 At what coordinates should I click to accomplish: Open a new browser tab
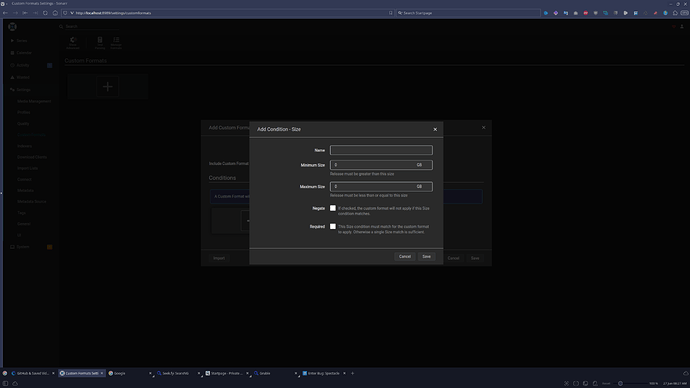pyautogui.click(x=352, y=373)
